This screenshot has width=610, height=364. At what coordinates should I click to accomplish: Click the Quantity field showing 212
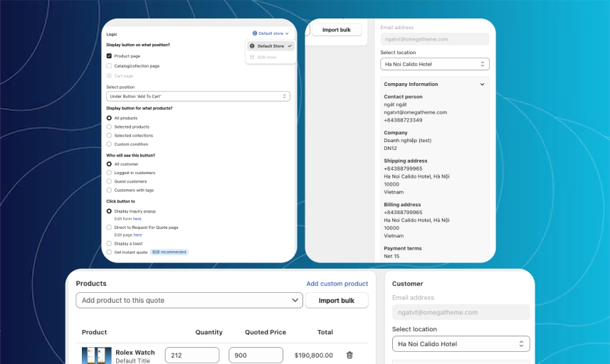pyautogui.click(x=191, y=355)
